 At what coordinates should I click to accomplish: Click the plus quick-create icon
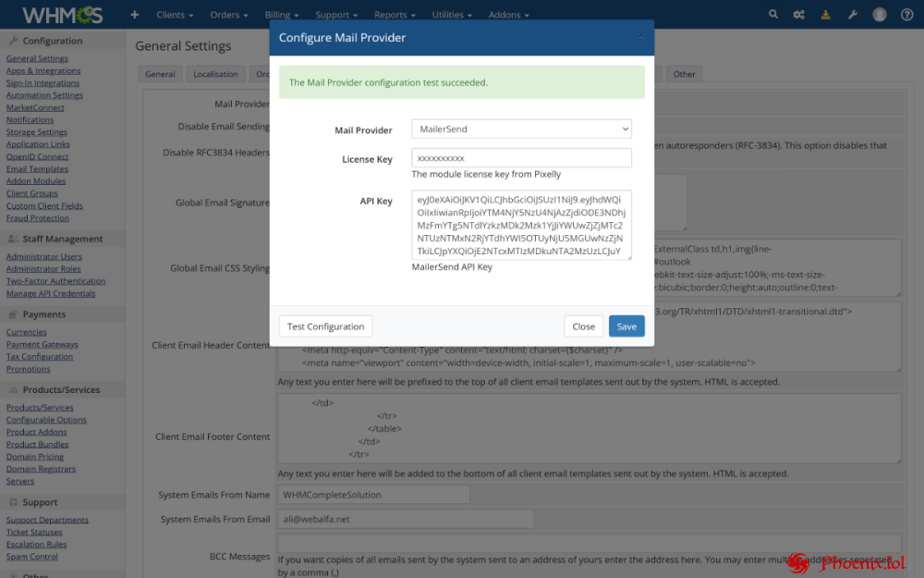coord(133,14)
